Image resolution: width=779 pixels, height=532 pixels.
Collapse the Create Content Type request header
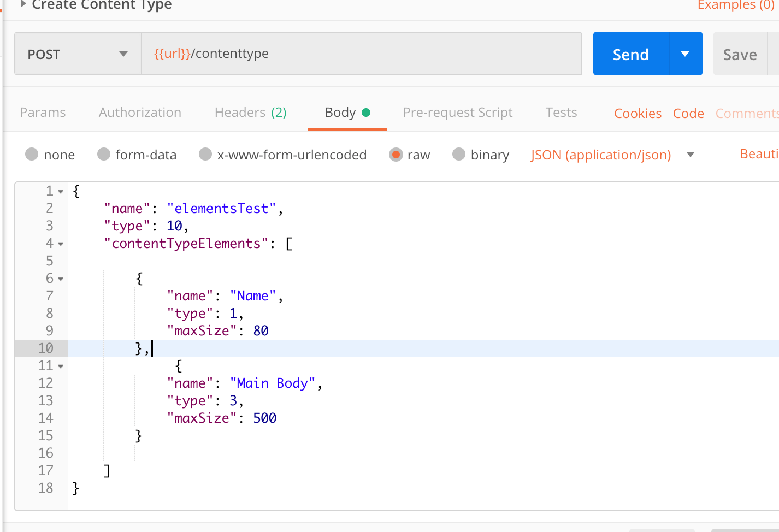pyautogui.click(x=23, y=4)
